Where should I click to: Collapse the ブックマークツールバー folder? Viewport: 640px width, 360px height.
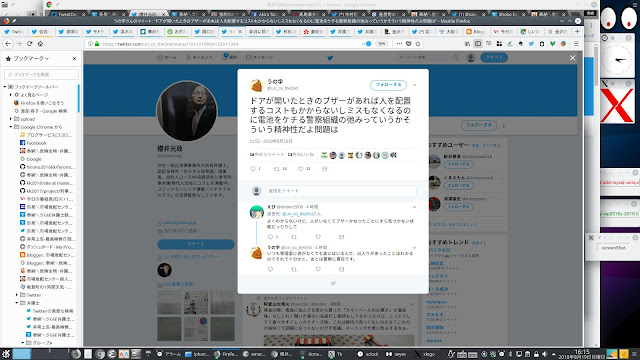(5, 87)
